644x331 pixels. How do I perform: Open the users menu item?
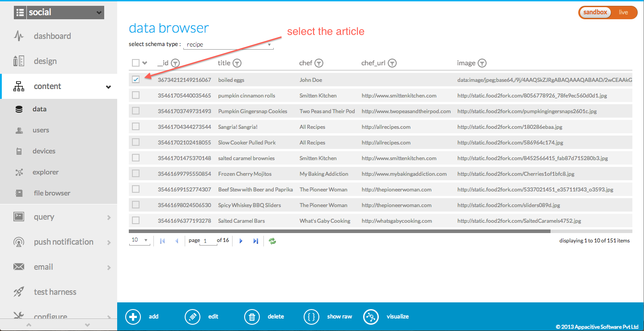pyautogui.click(x=41, y=130)
